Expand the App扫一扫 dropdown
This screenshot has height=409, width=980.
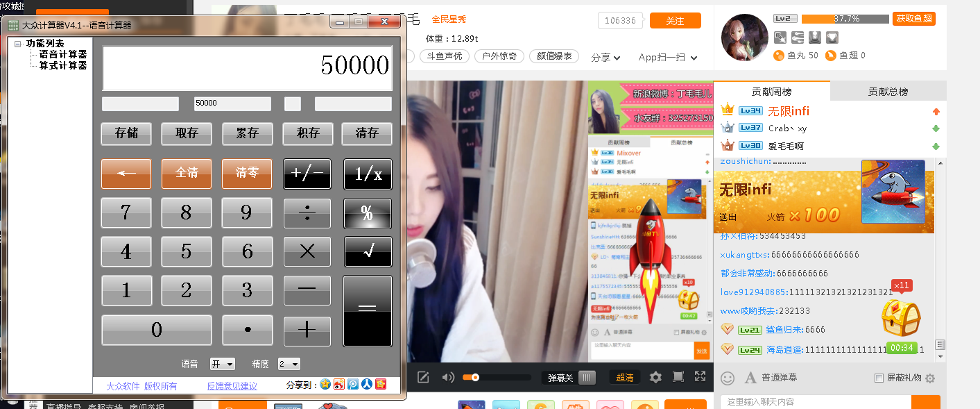pos(667,58)
